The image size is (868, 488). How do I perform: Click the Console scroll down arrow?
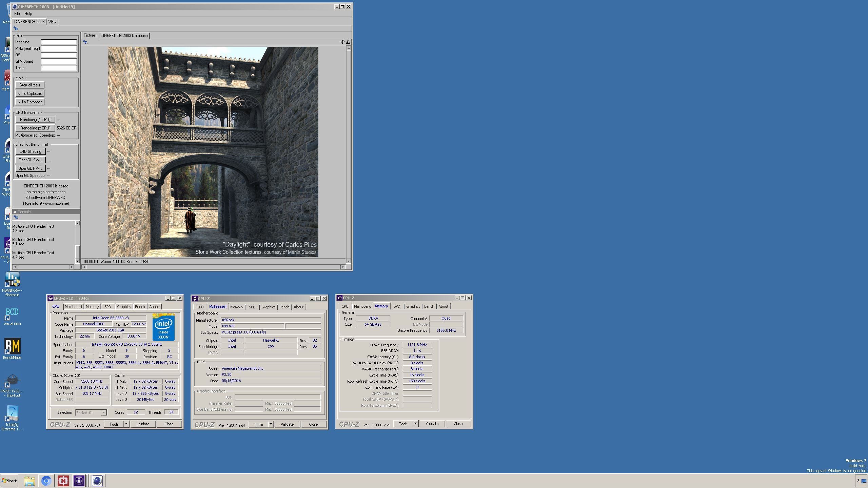point(77,261)
